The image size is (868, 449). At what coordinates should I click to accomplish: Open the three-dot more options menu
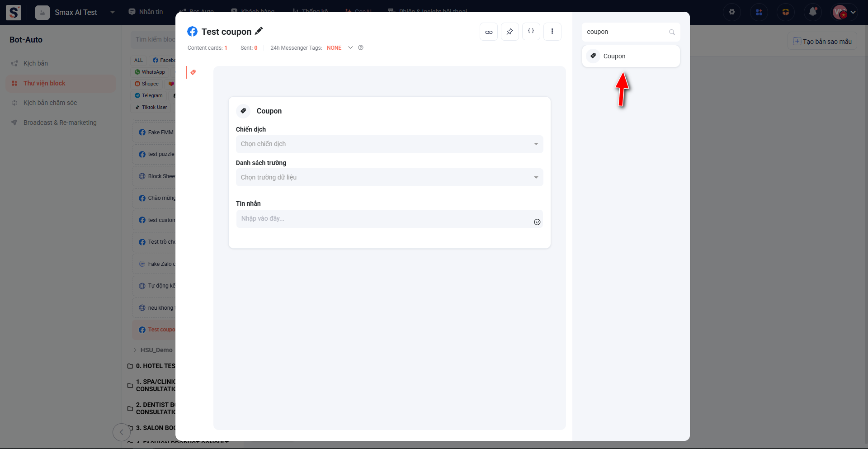pos(552,32)
